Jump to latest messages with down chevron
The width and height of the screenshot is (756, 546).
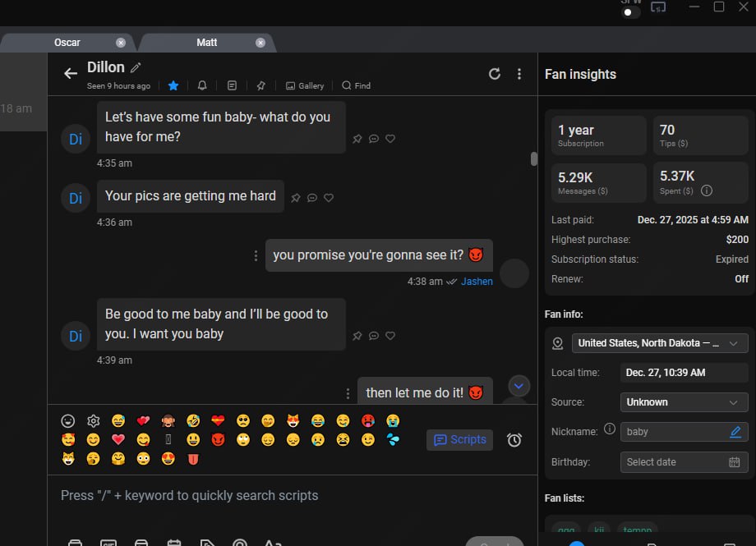[519, 386]
